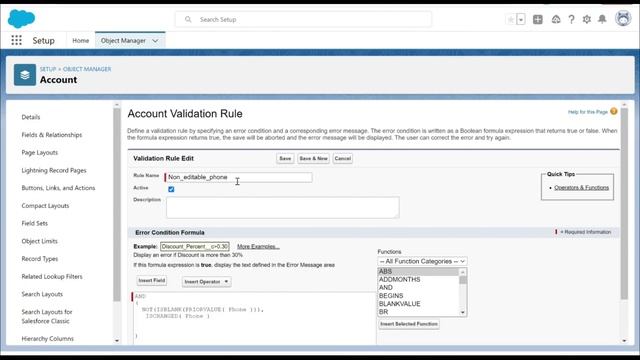Click the Insert Selected Function button

point(409,324)
